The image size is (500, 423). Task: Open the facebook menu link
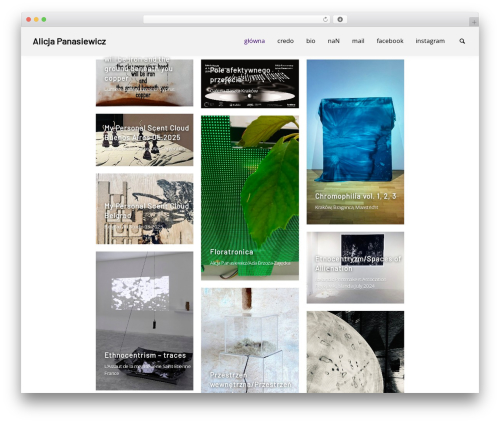click(390, 41)
